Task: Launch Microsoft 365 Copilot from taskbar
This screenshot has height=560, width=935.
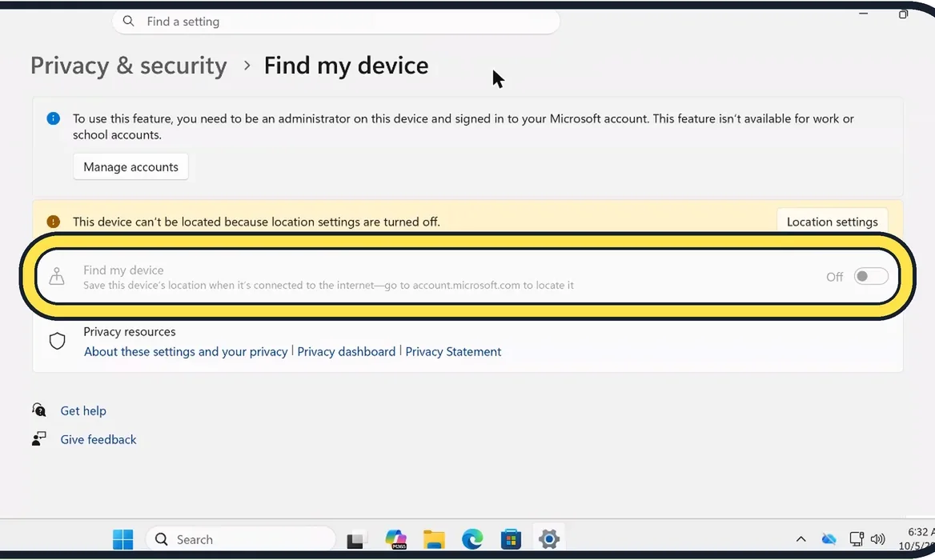Action: pos(396,539)
